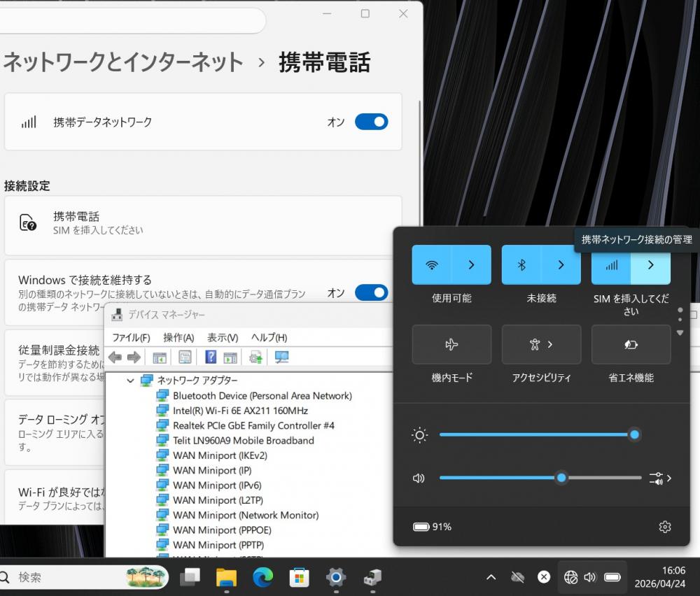
Task: Click the Device Manager back arrow
Action: point(115,357)
